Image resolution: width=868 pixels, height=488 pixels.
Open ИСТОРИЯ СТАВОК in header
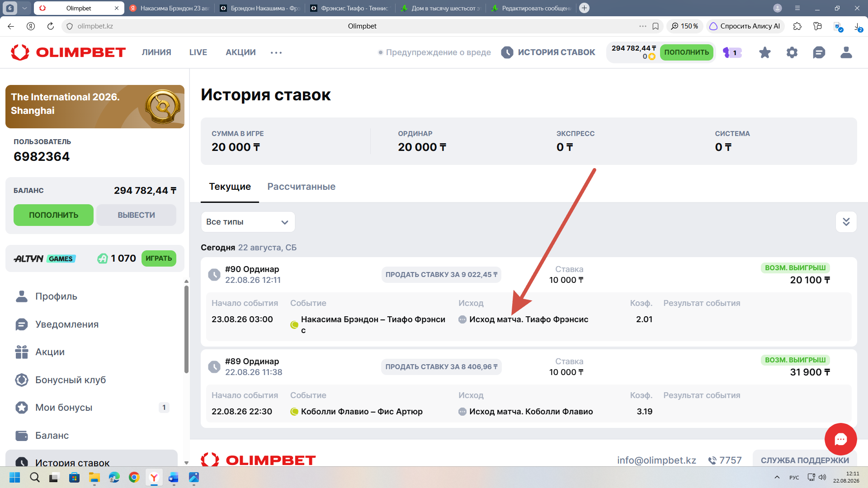click(x=548, y=52)
